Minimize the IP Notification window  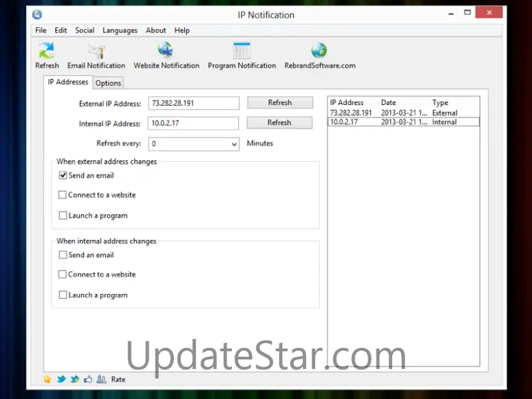451,13
